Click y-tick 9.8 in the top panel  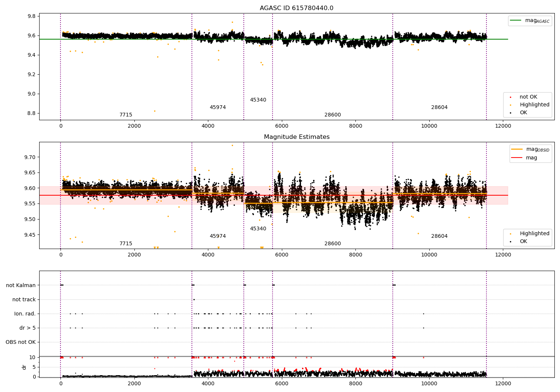tap(32, 16)
